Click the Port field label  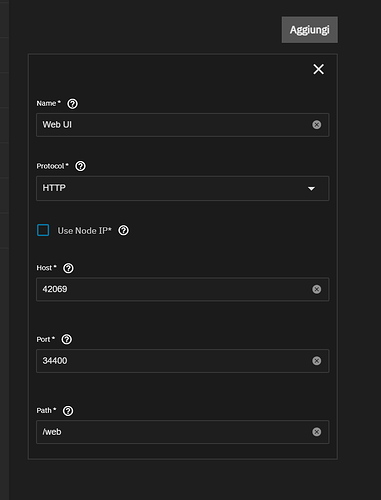tap(45, 339)
